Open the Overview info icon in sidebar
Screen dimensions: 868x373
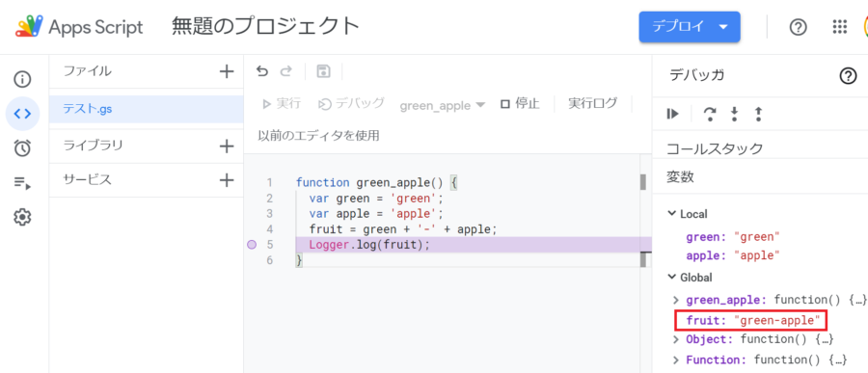pyautogui.click(x=23, y=80)
